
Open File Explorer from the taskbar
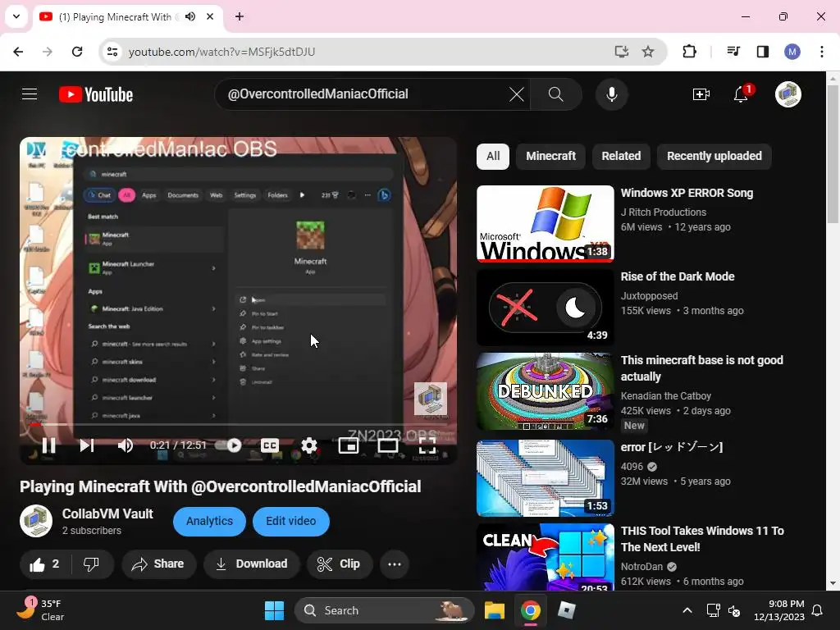(x=495, y=610)
